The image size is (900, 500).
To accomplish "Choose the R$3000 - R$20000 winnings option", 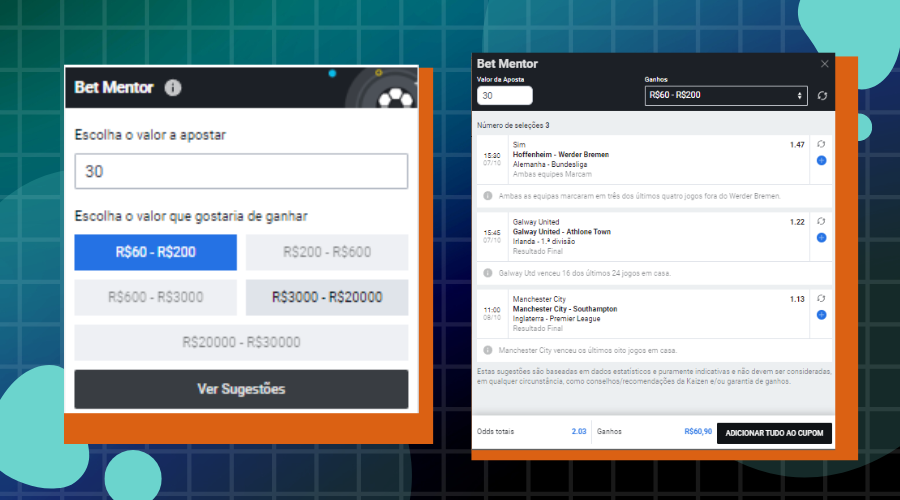I will [x=327, y=297].
